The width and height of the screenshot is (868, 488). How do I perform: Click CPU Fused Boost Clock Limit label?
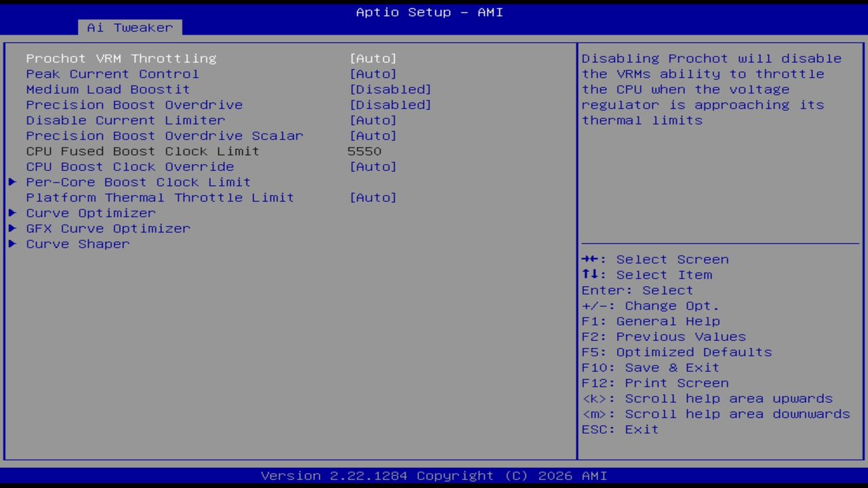tap(143, 151)
